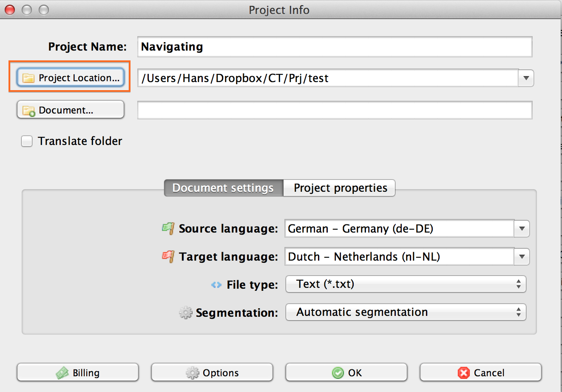This screenshot has height=392, width=562.
Task: Click the red target language flag icon
Action: (x=168, y=256)
